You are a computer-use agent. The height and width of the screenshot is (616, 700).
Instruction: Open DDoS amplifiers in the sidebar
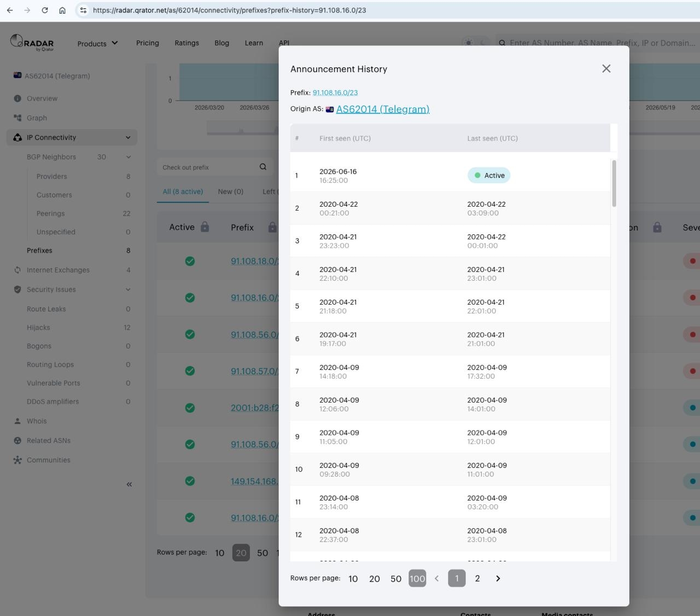tap(53, 402)
